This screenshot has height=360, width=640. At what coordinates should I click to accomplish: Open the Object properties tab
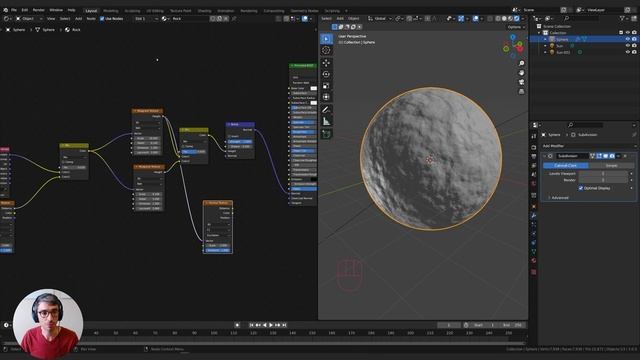pyautogui.click(x=533, y=206)
